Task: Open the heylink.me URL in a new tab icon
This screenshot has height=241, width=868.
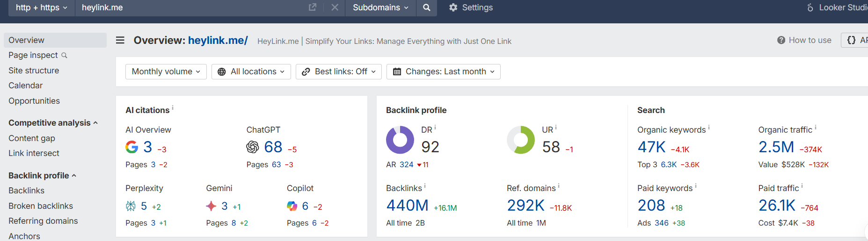Action: (x=313, y=7)
